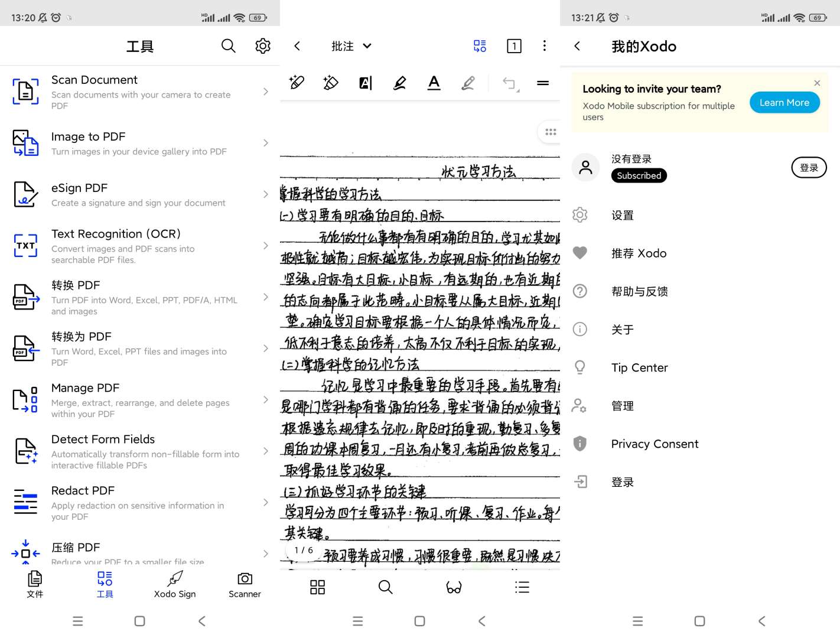Expand the 转换为 PDF row chevron

point(266,349)
